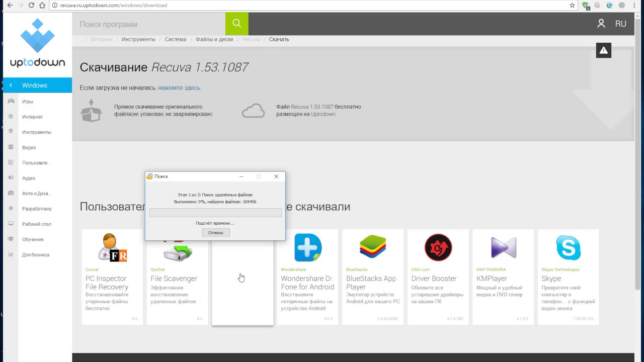
Task: Close the Поиск dialog window
Action: (276, 176)
